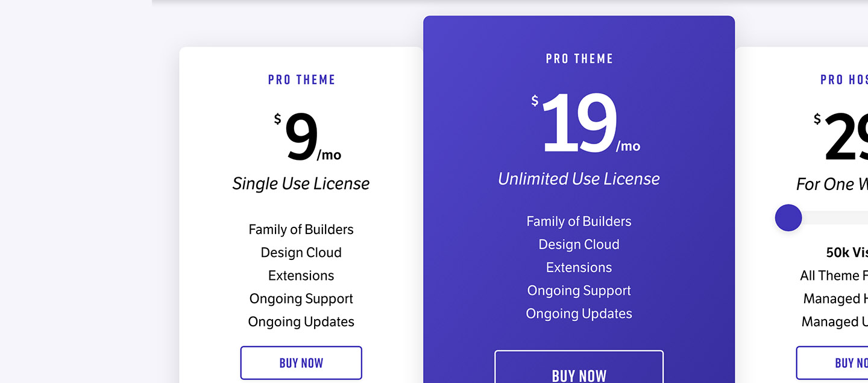This screenshot has width=868, height=383.
Task: Click the PRO HOSTING heading
Action: click(844, 79)
